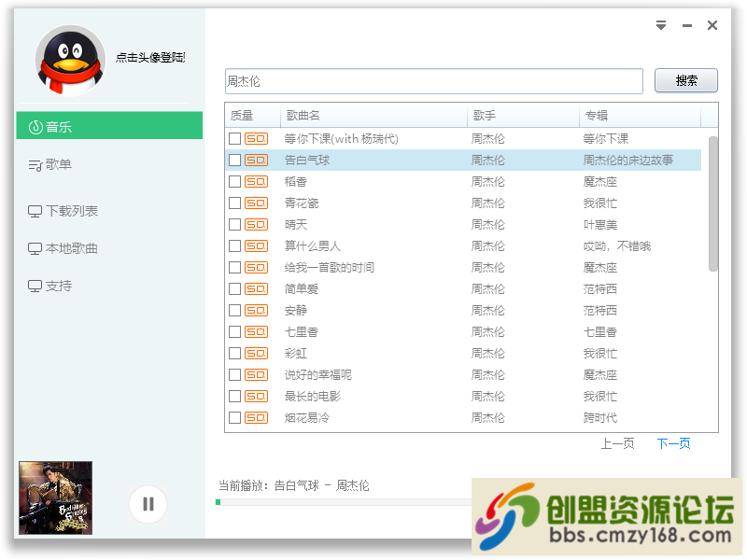
Task: Check the box for 说好的幸福呢
Action: [x=235, y=375]
